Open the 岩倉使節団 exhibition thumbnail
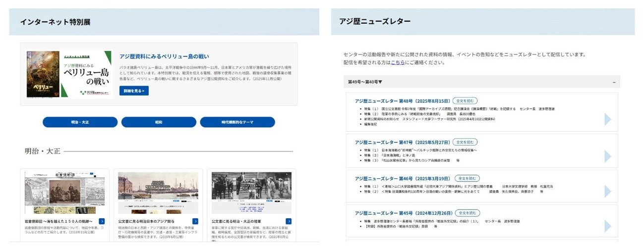 [x=65, y=193]
